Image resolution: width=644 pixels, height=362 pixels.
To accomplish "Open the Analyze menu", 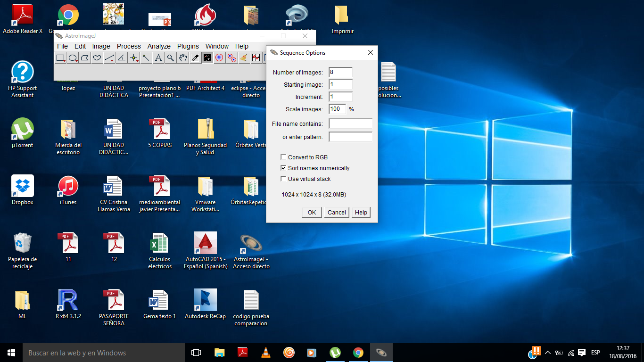I will pos(159,46).
